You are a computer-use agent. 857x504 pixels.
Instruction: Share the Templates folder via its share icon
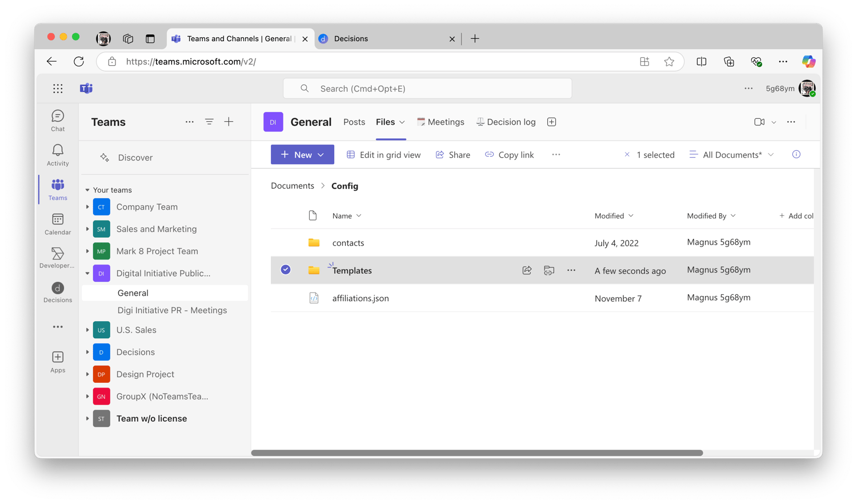[x=527, y=270]
